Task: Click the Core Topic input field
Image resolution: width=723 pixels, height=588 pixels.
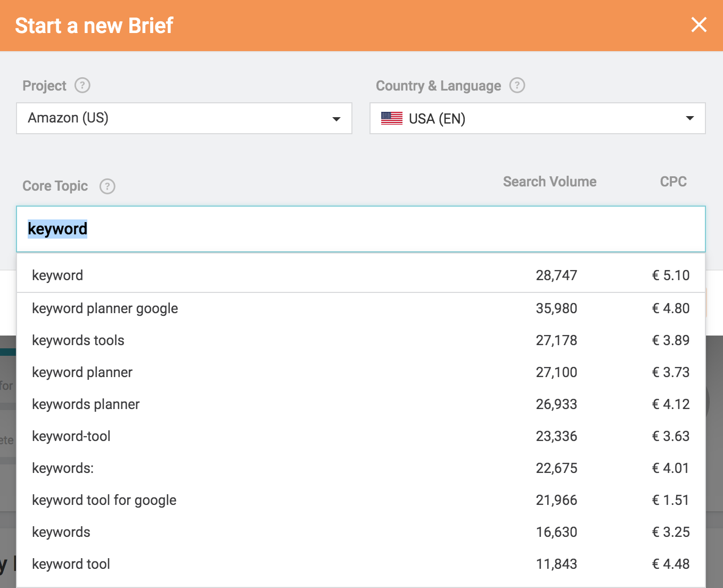Action: click(361, 229)
